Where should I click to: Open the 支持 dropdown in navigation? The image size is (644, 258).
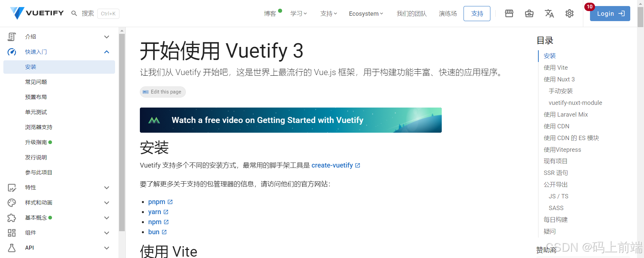coord(329,13)
